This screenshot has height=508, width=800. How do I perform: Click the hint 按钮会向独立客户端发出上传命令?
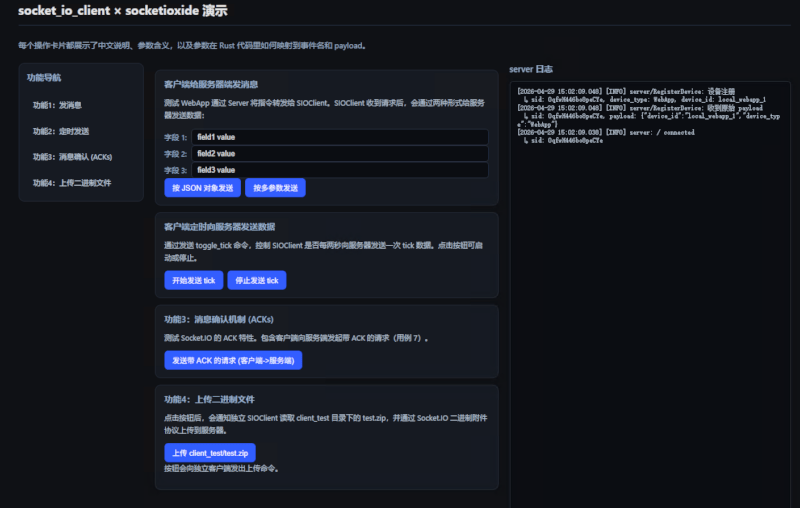click(221, 468)
